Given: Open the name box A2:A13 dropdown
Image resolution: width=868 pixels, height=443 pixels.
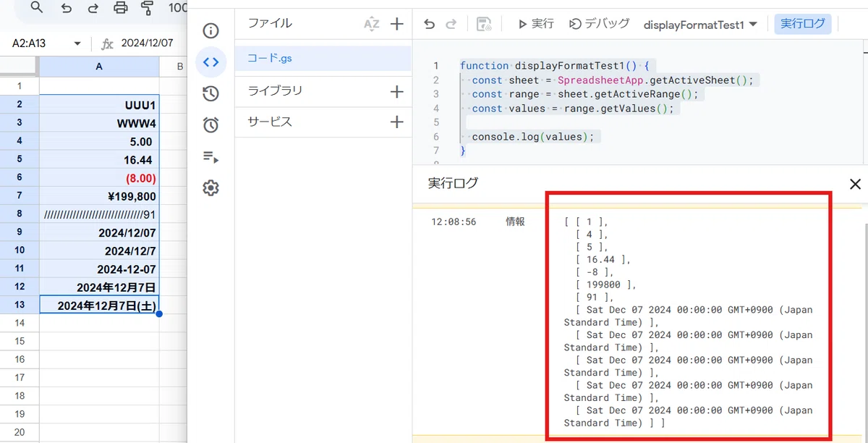Looking at the screenshot, I should [77, 43].
